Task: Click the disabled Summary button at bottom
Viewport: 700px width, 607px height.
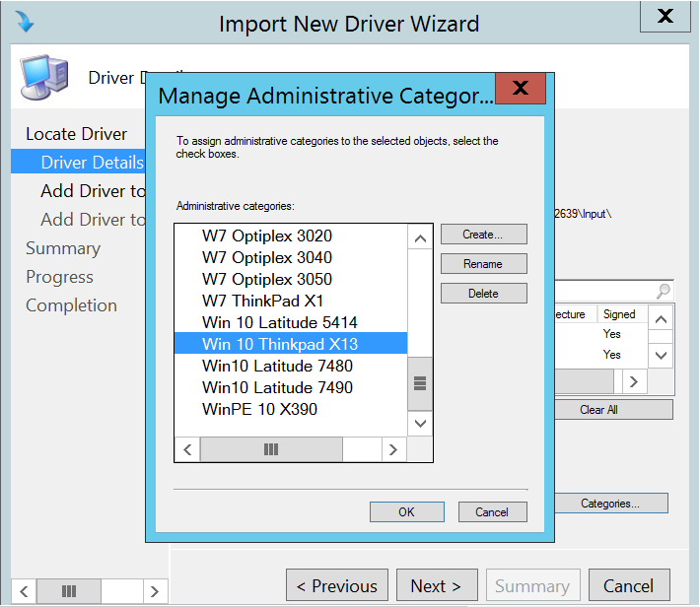Action: coord(533,585)
